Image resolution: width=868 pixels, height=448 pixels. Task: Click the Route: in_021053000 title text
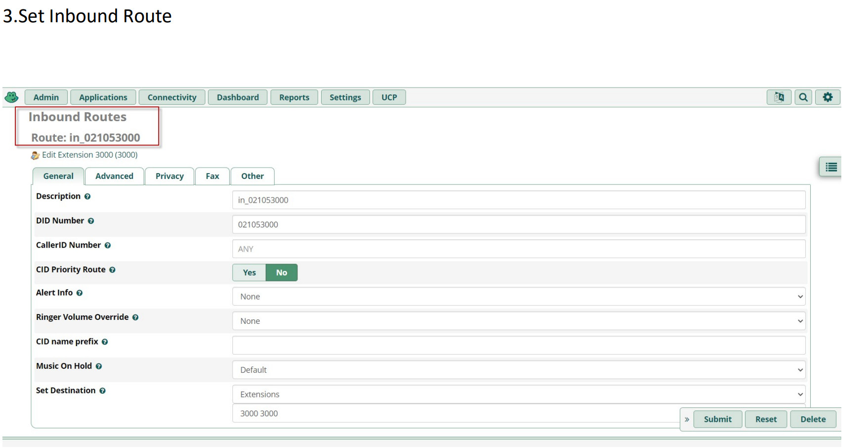coord(86,138)
